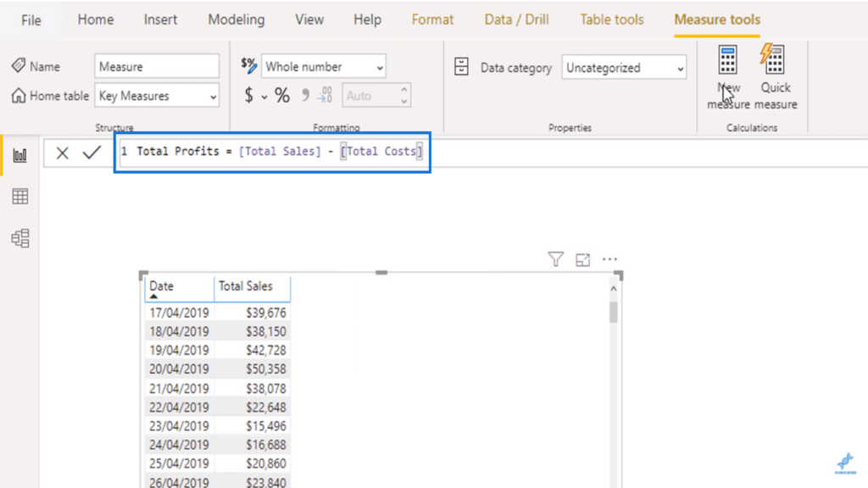Viewport: 868px width, 488px height.
Task: Open the Table tools tab
Action: click(x=612, y=19)
